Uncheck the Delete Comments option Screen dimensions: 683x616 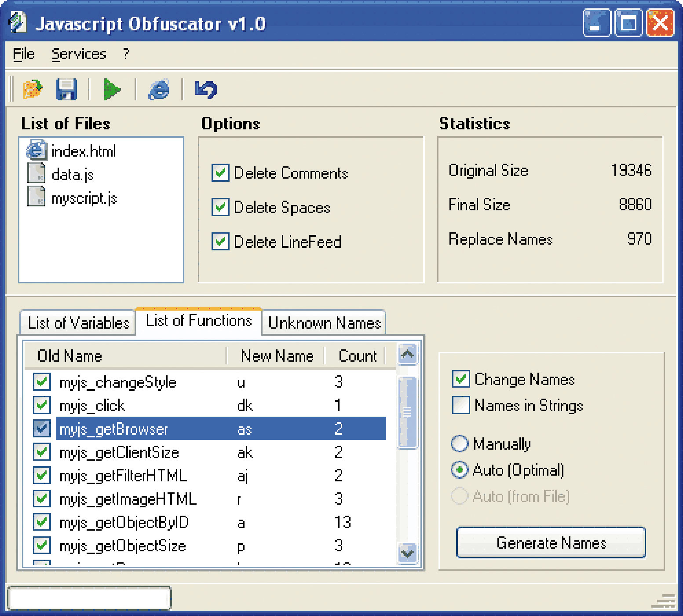[220, 172]
